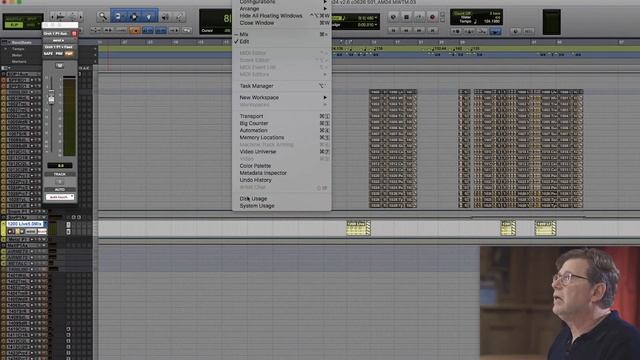640x360 pixels.
Task: Choose Big Counter in Window menu
Action: (254, 123)
